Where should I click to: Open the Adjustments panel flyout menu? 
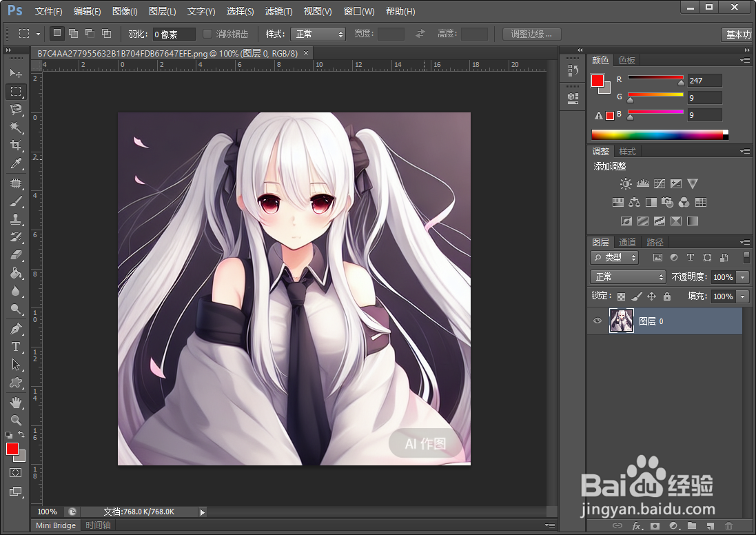pos(745,151)
